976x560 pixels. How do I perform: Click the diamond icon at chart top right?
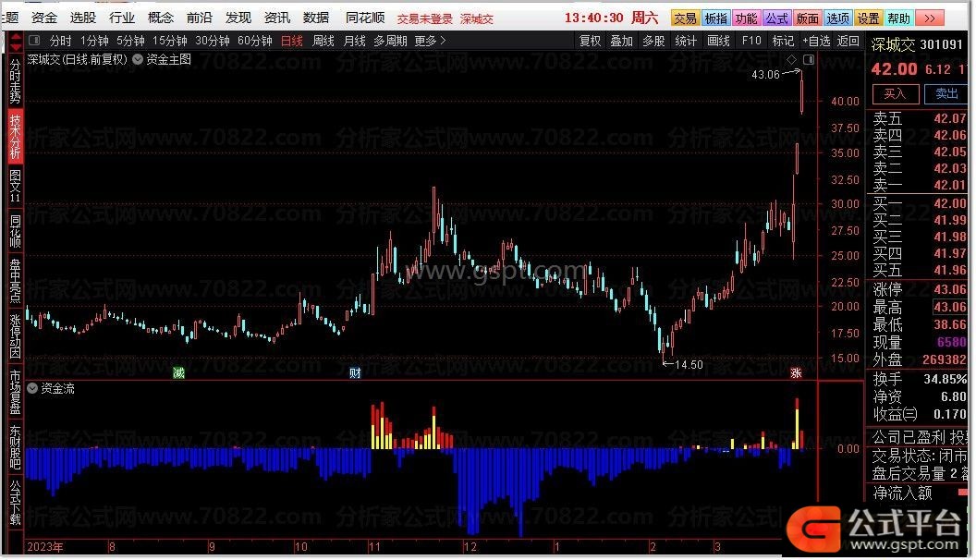pos(791,60)
